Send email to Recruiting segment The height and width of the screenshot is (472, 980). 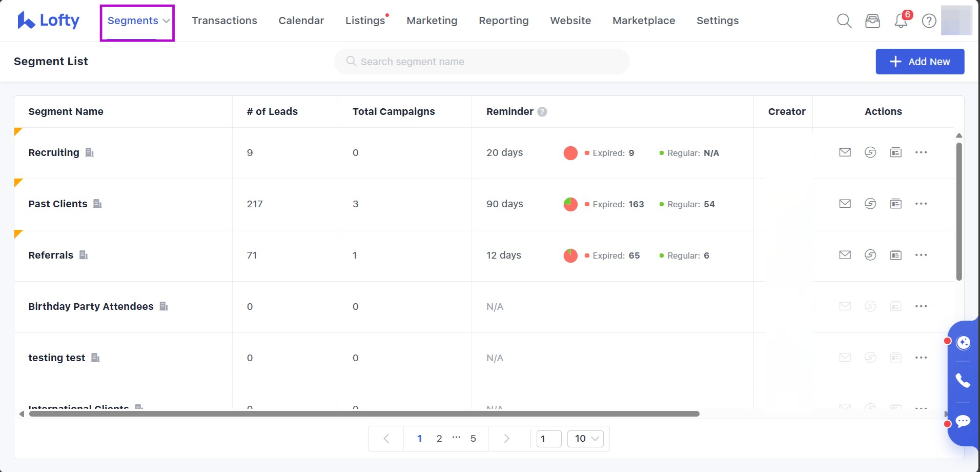tap(845, 152)
